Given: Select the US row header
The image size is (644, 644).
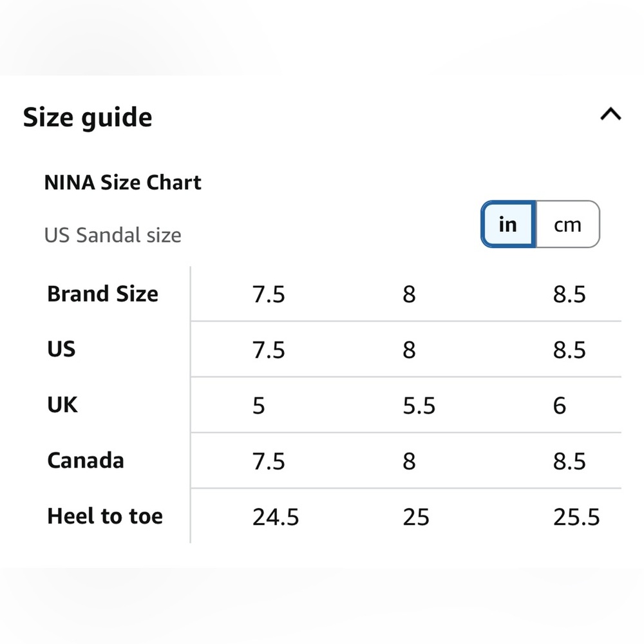Looking at the screenshot, I should pos(61,349).
